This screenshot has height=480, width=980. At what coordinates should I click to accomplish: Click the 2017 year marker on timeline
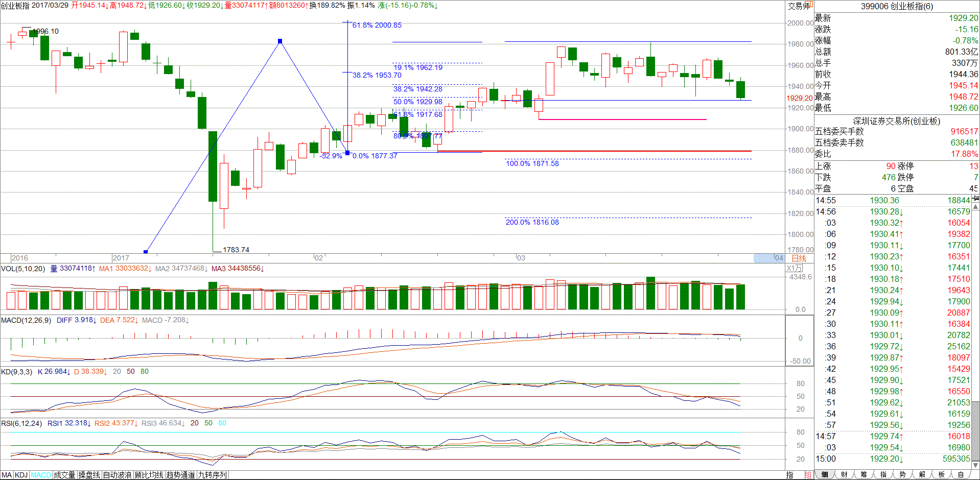[121, 258]
